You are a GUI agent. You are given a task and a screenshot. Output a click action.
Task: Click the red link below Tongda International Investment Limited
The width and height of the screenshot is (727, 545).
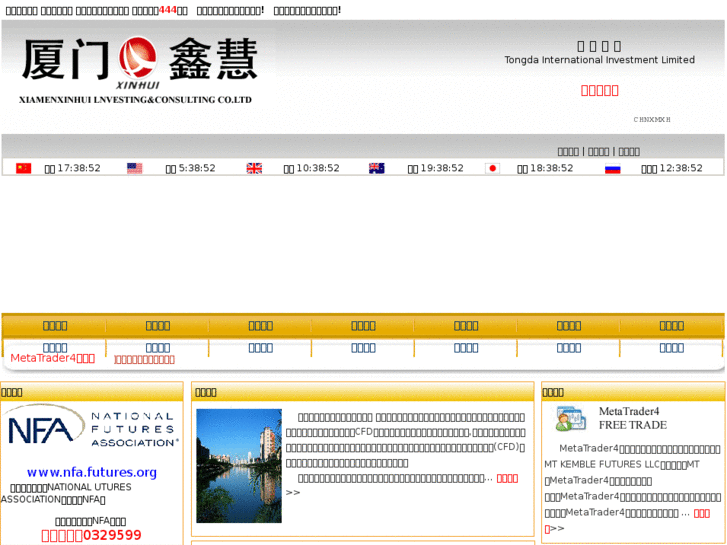599,90
